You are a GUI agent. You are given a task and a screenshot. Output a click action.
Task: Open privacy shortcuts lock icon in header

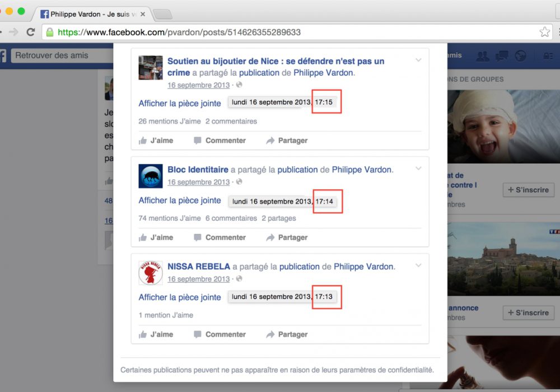548,55
